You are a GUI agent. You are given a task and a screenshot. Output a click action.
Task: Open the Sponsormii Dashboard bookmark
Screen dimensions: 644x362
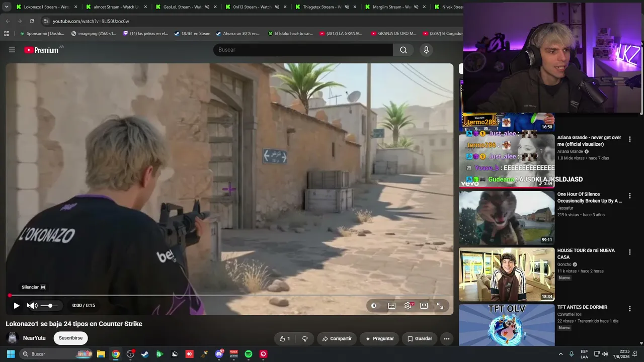42,34
